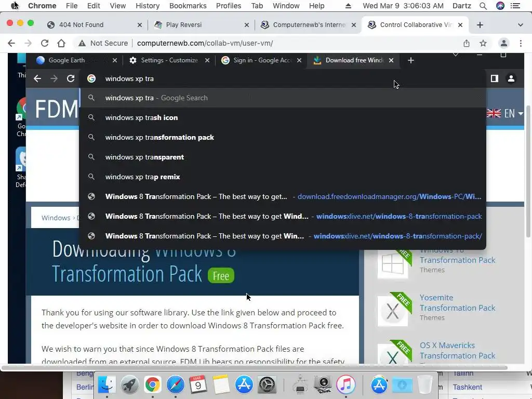The height and width of the screenshot is (399, 532).
Task: Click the horizontal scrollbar below the VM
Action: tap(255, 368)
